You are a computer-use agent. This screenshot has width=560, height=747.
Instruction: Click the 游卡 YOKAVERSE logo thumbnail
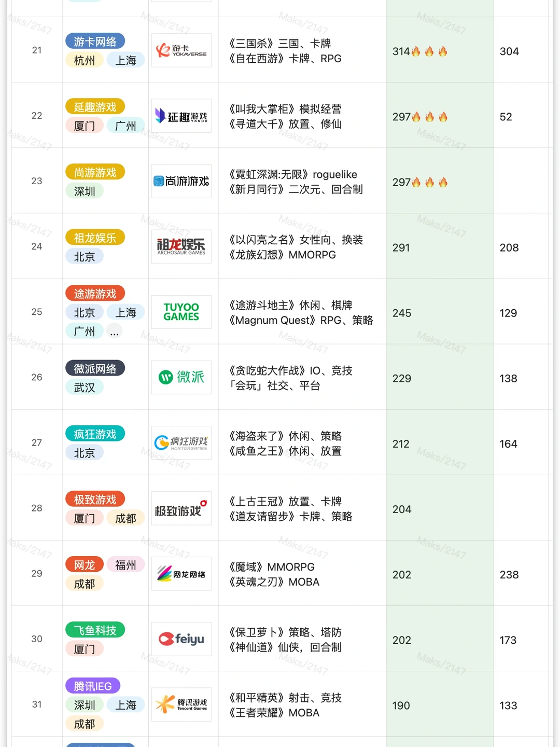pyautogui.click(x=181, y=50)
